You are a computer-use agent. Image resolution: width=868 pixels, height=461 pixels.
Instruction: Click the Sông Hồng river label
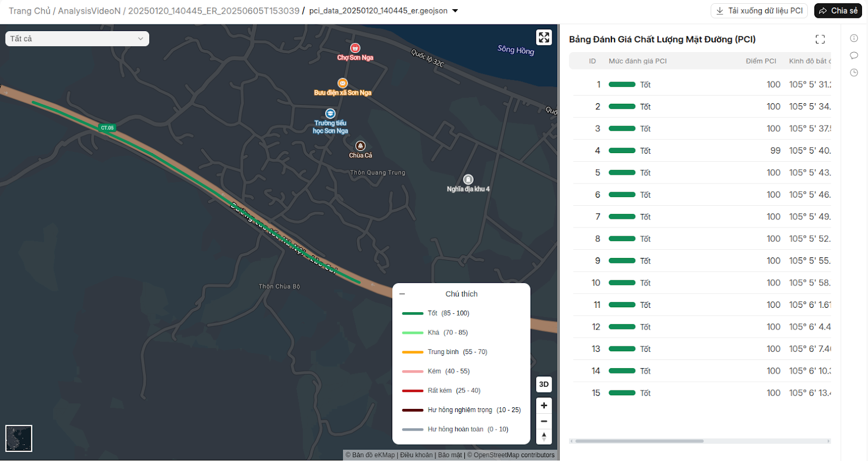pos(516,50)
